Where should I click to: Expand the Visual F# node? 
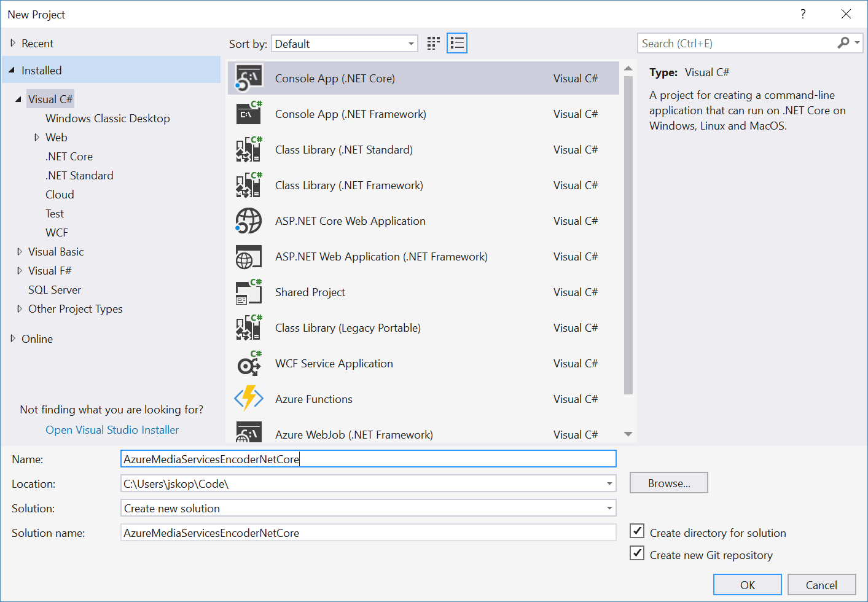click(x=20, y=270)
